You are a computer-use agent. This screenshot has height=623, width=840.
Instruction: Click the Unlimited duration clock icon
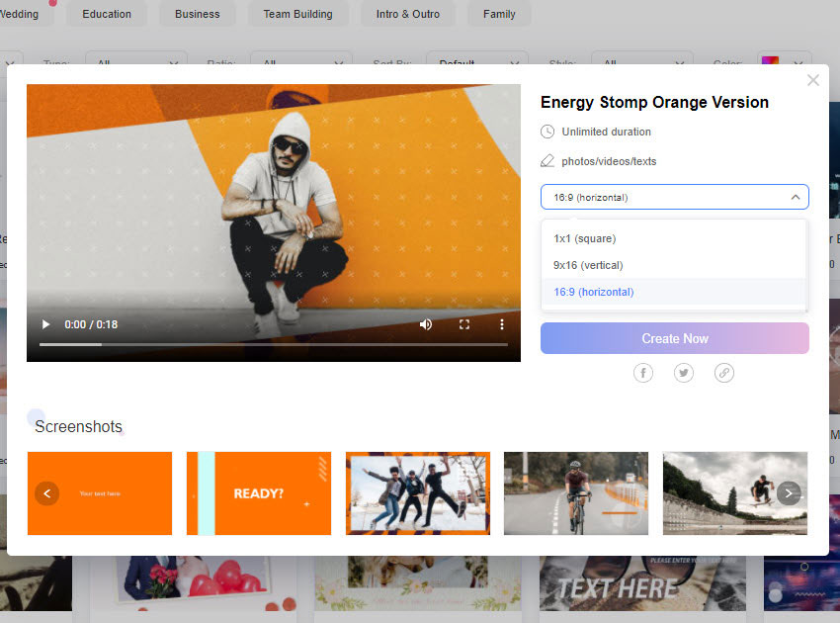coord(547,132)
